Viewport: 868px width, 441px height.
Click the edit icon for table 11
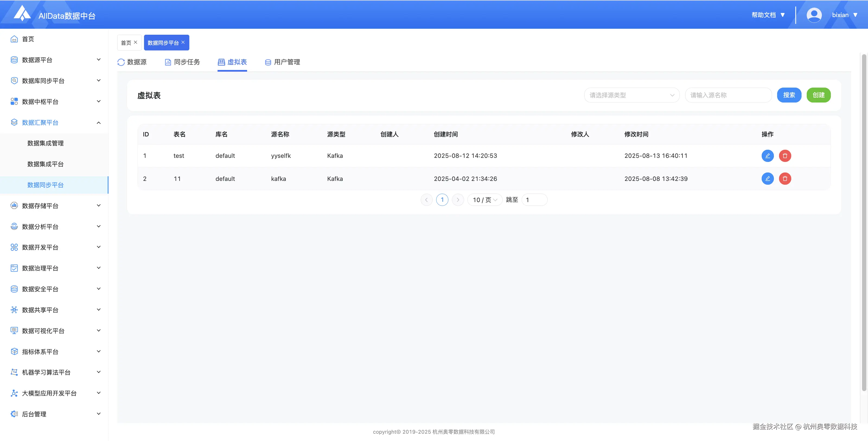tap(767, 178)
